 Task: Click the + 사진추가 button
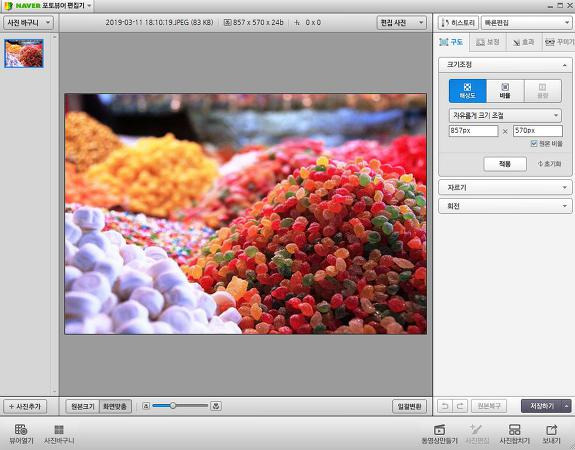coord(25,406)
